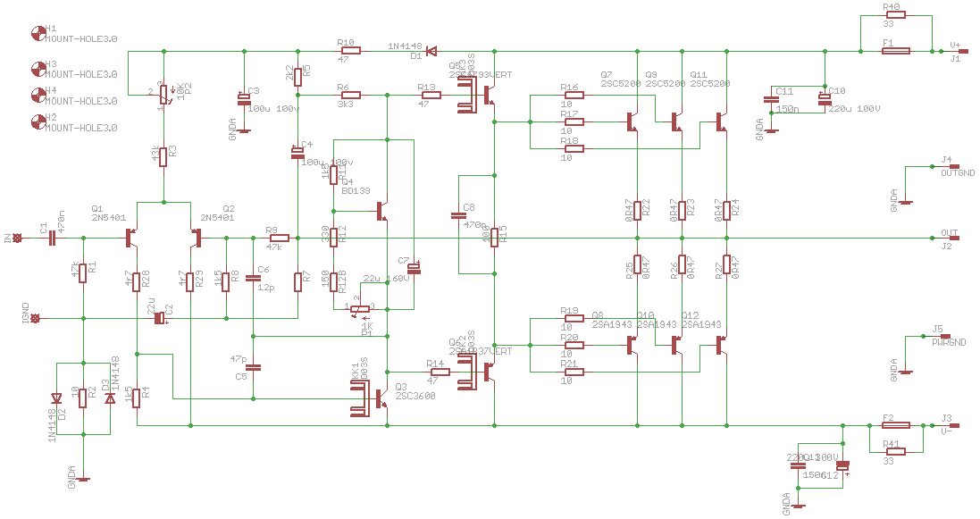Click resistor R10 on the top rail
980x519 pixels.
coord(351,51)
